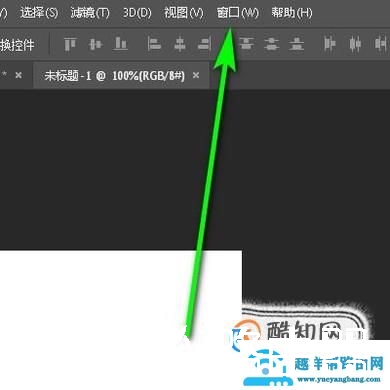Click the distribute vertical centers icon
The height and width of the screenshot is (390, 390).
point(272,44)
